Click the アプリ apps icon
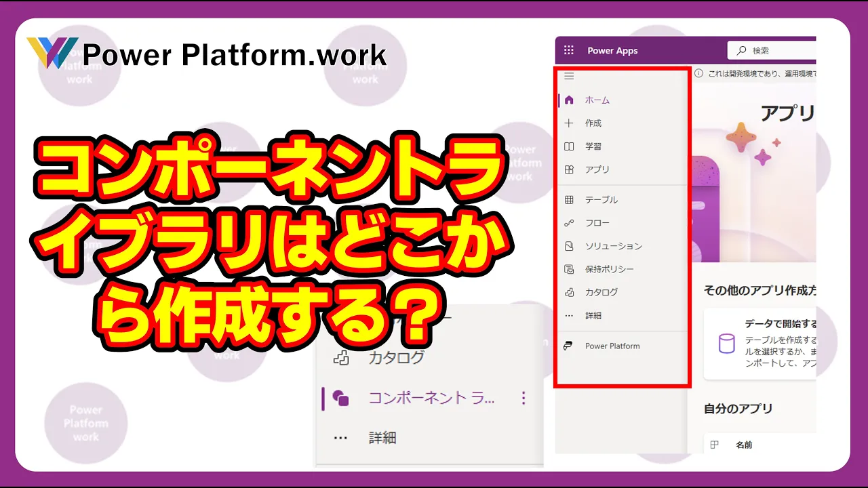The height and width of the screenshot is (488, 868). pyautogui.click(x=569, y=169)
